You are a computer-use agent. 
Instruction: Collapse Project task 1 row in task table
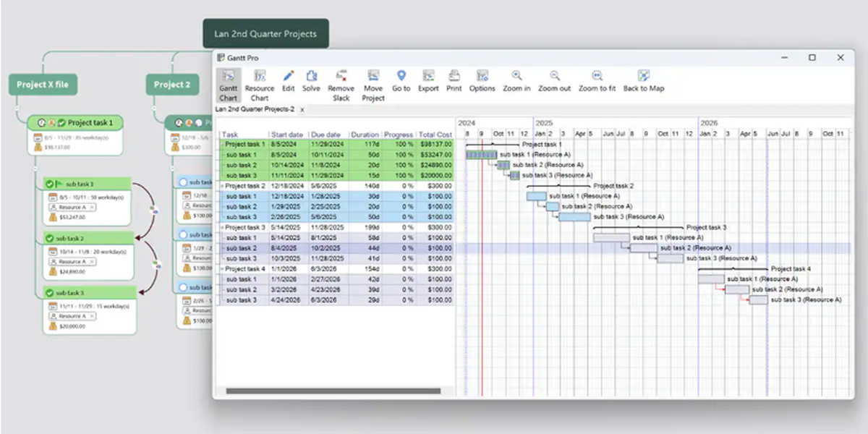(222, 145)
